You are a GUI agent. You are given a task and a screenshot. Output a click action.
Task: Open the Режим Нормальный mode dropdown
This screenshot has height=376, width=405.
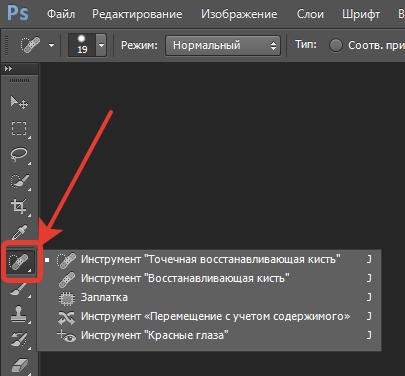[x=223, y=45]
